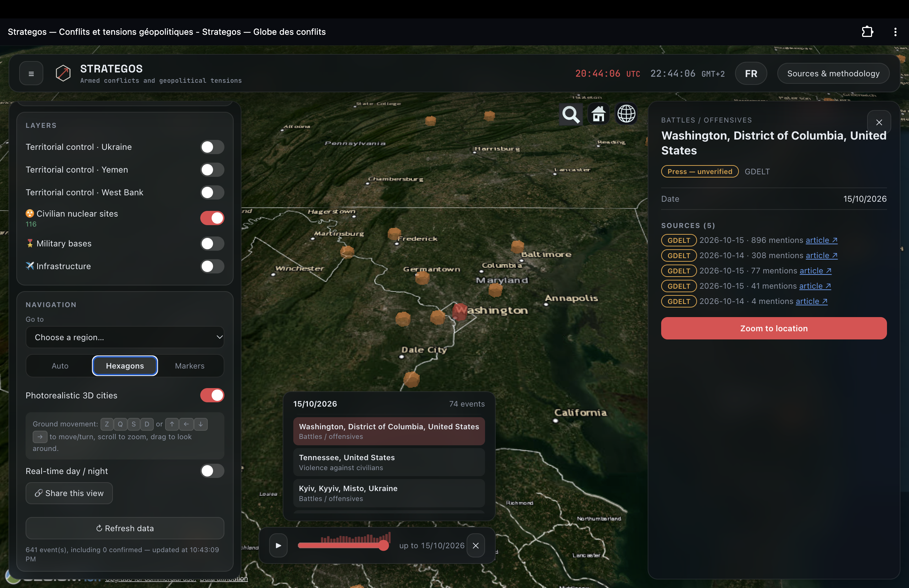Switch display mode to Auto
Viewport: 909px width, 588px height.
pos(60,366)
